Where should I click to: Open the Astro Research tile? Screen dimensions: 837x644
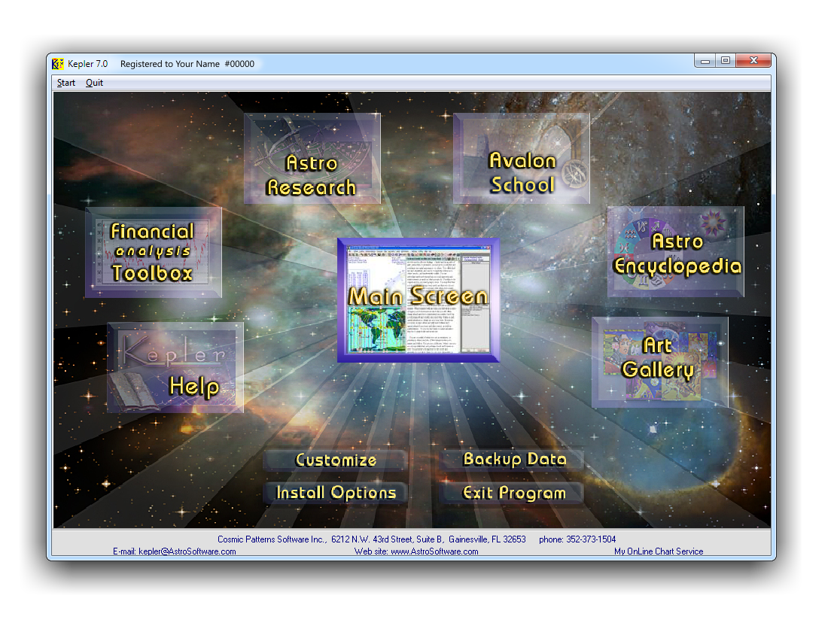[x=312, y=159]
